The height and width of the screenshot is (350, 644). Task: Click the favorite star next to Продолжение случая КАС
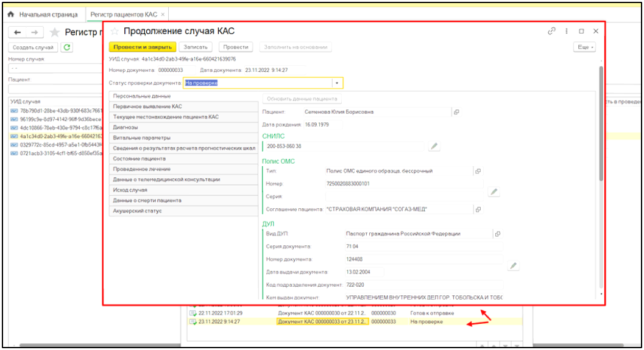(x=115, y=31)
